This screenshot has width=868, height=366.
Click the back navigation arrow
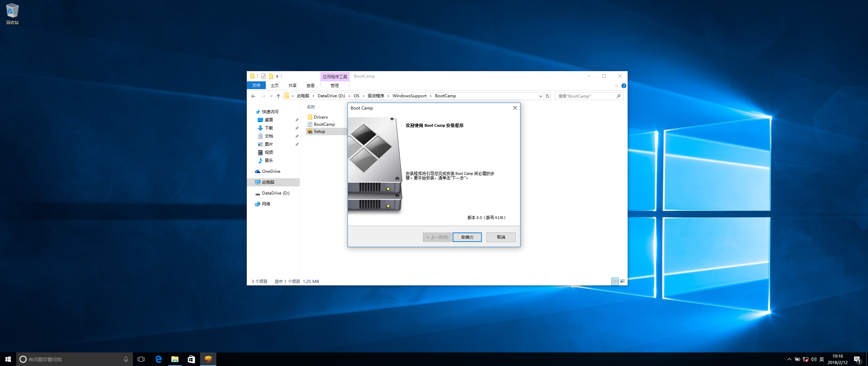253,96
